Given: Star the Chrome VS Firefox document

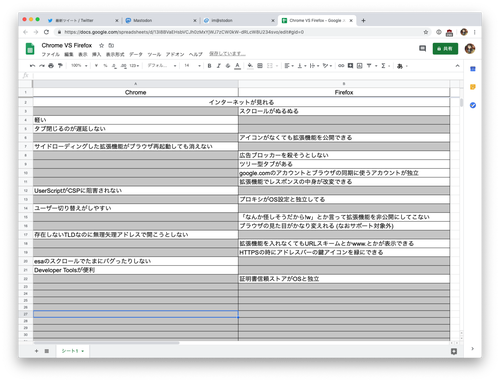Looking at the screenshot, I should [x=101, y=45].
